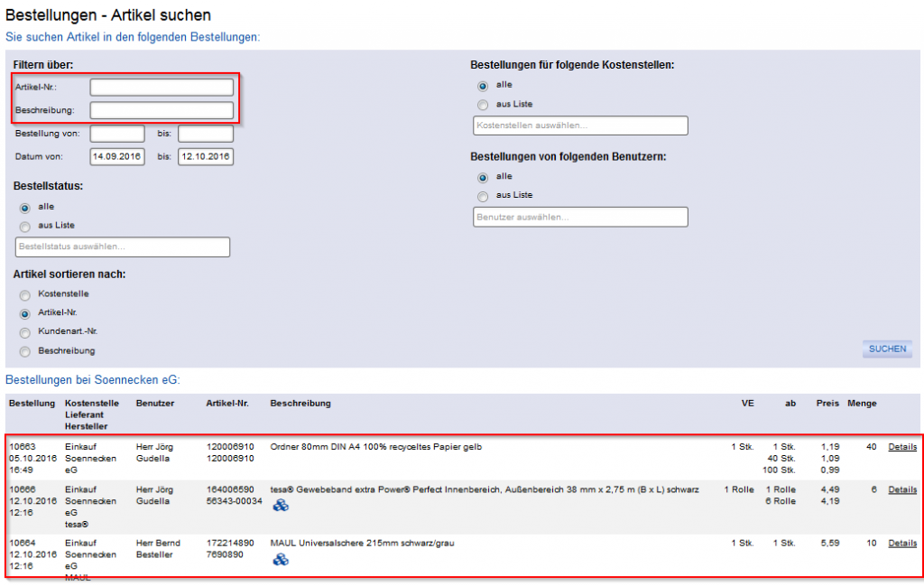Open the 'Benutzer auswählen...' selector

[x=580, y=217]
